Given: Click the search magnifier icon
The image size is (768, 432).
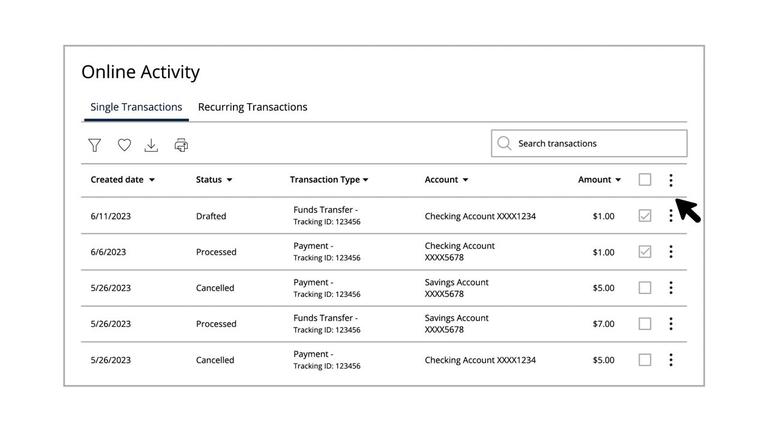Looking at the screenshot, I should click(x=504, y=143).
